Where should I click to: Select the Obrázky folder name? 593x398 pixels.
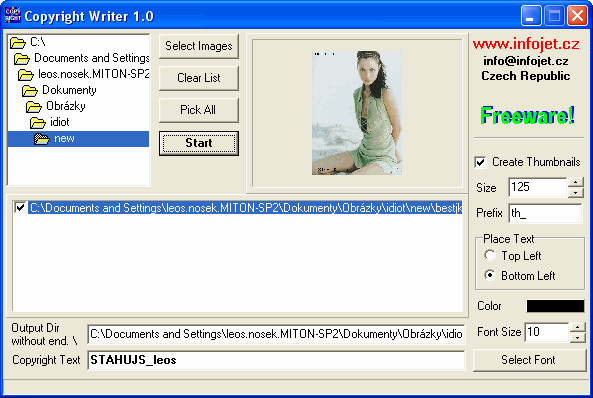[x=66, y=106]
